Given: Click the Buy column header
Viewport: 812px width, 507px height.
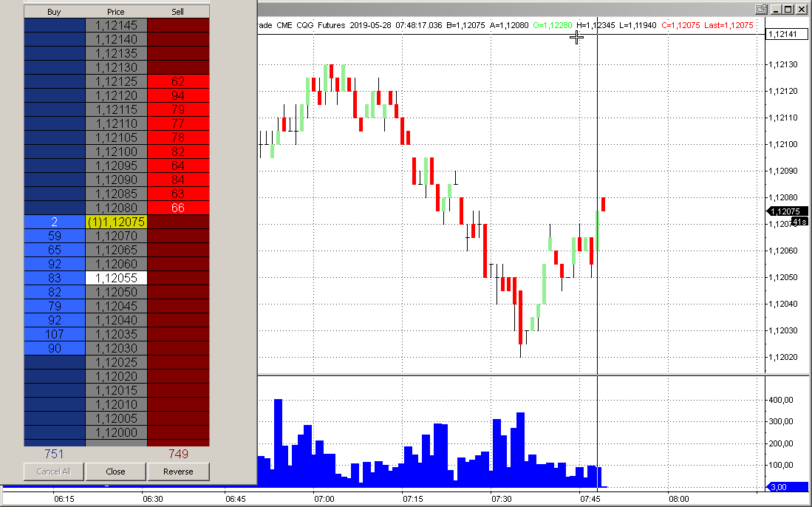Looking at the screenshot, I should (x=54, y=12).
